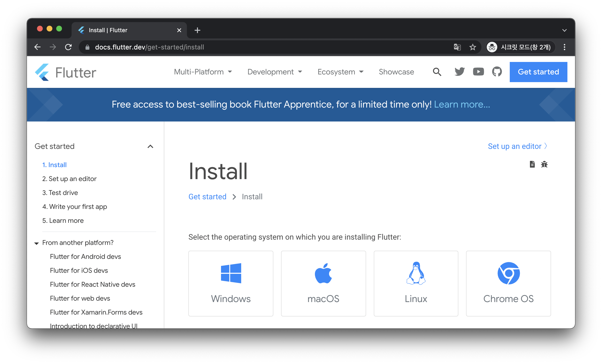This screenshot has width=602, height=364.
Task: Click the Get started button
Action: (538, 72)
